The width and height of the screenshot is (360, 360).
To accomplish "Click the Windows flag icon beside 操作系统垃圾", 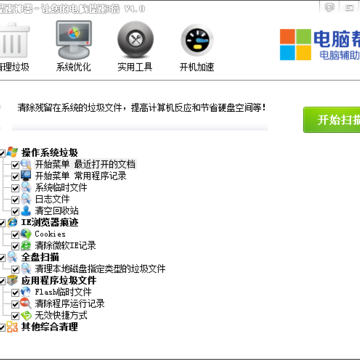I will pos(12,152).
